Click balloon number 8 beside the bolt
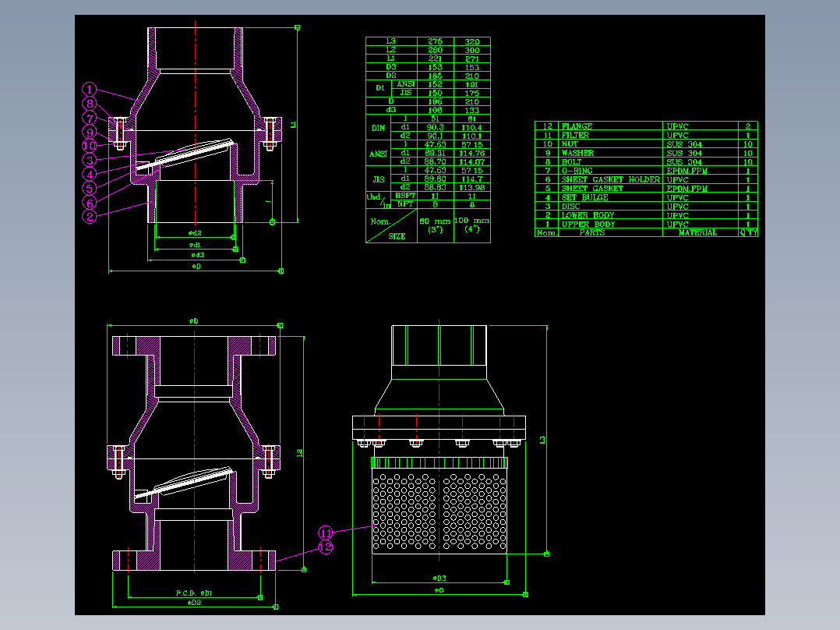 pos(90,104)
